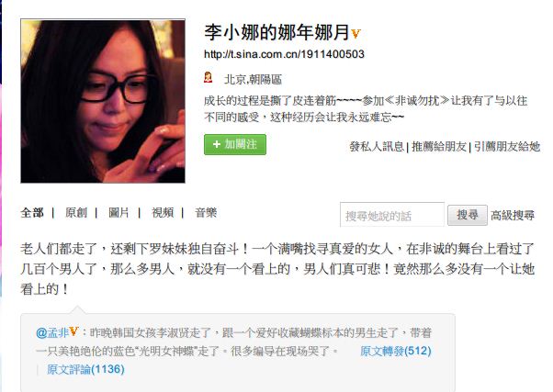
Task: Click the verified V badge beside profile name
Action: pos(355,33)
